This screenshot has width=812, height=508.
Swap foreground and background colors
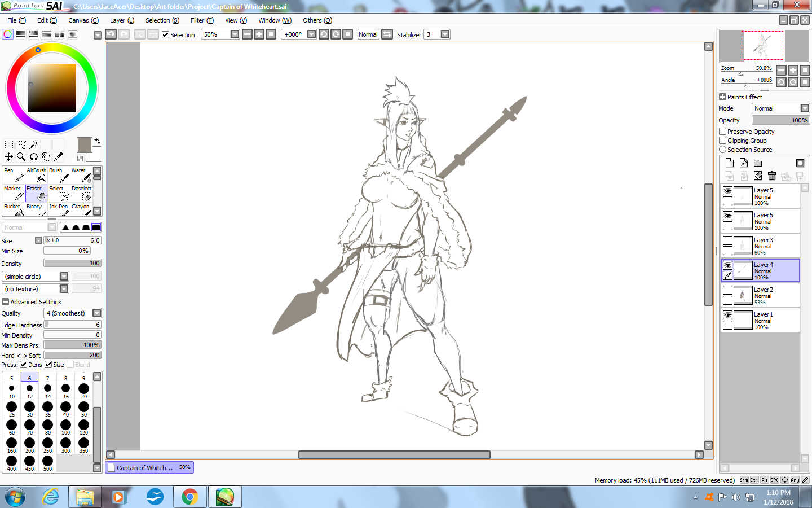97,141
